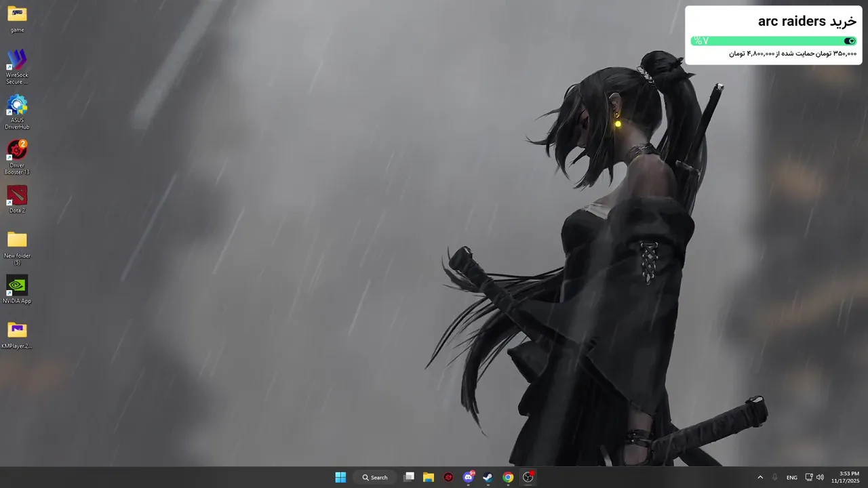The image size is (868, 488).
Task: Open the red gear app in taskbar
Action: click(448, 477)
